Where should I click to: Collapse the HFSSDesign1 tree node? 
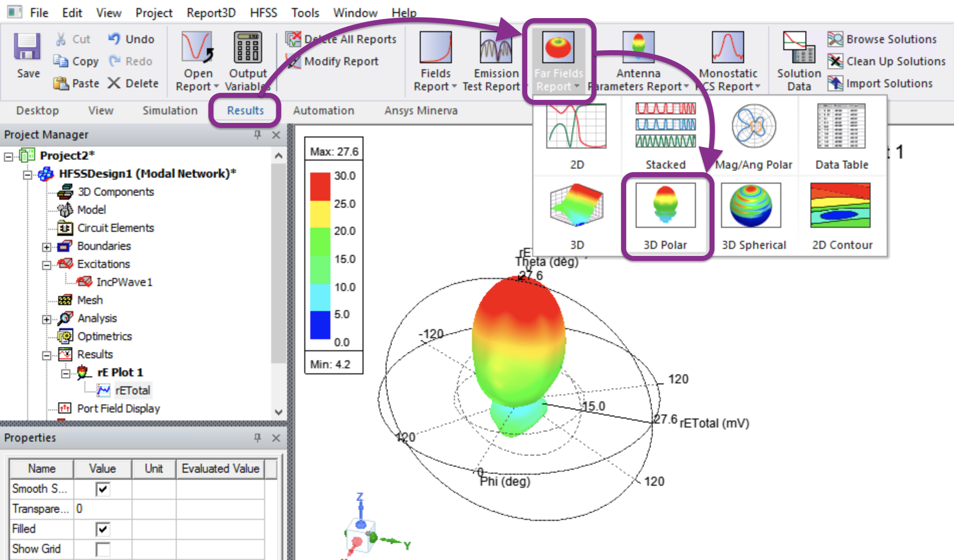[28, 175]
